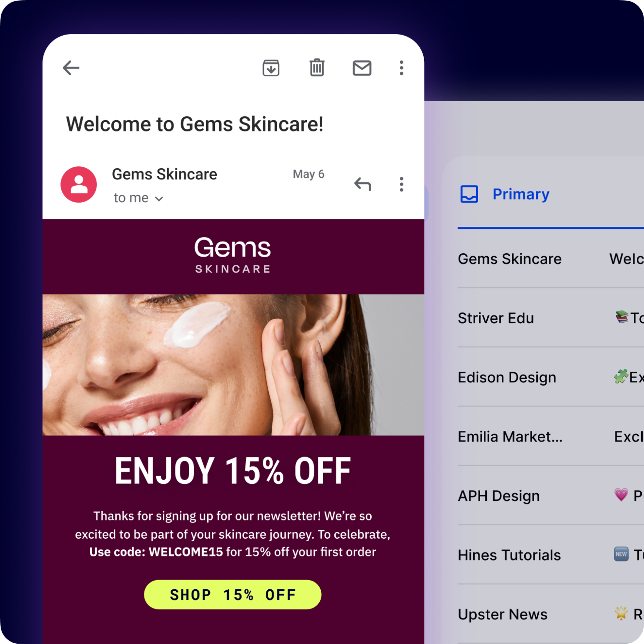Click the Primary inbox tray icon

click(x=469, y=194)
